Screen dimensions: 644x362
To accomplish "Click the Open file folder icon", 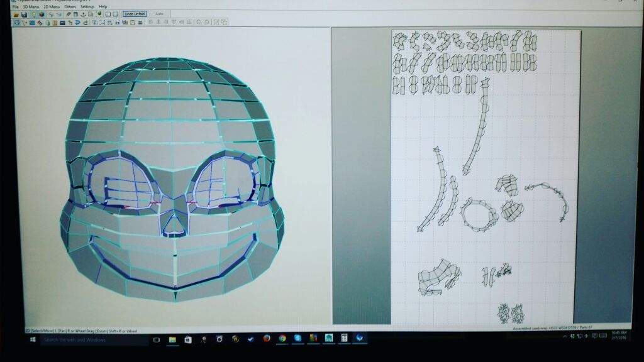I will point(16,15).
